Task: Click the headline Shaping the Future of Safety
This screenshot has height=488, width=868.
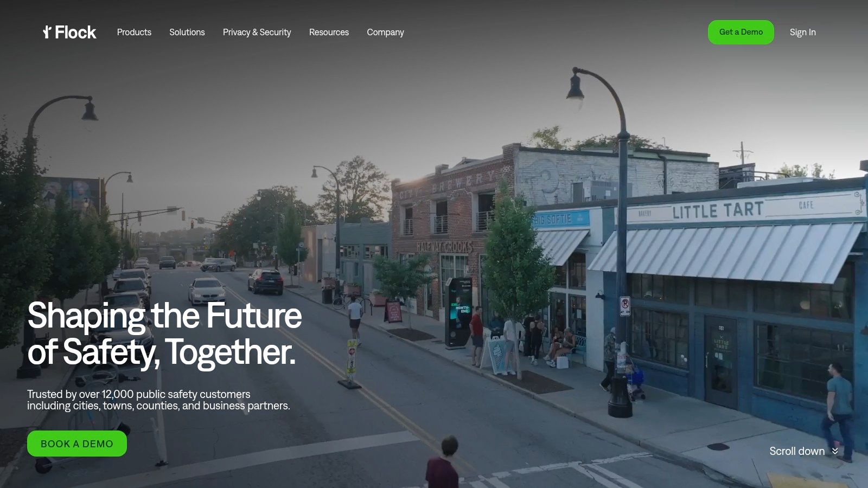Action: pos(164,333)
